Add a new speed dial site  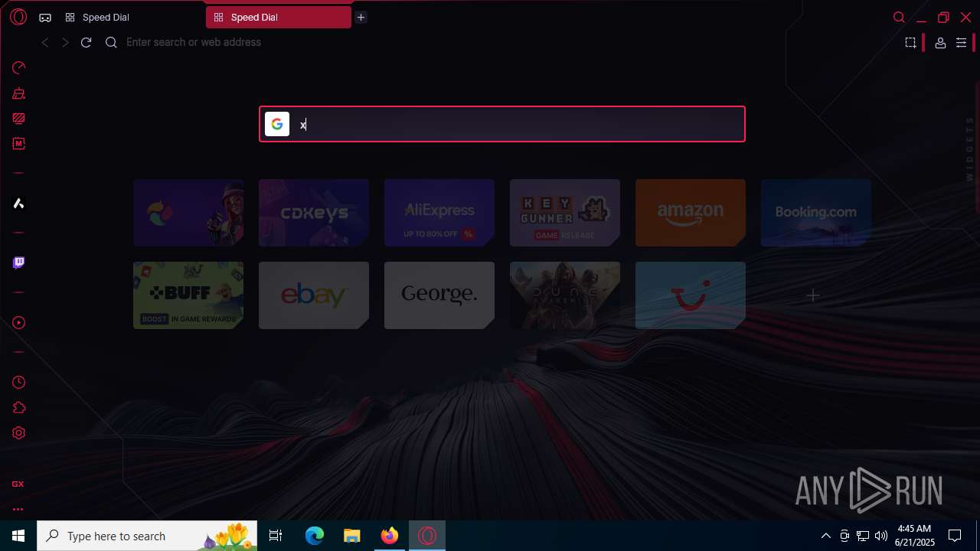point(813,295)
